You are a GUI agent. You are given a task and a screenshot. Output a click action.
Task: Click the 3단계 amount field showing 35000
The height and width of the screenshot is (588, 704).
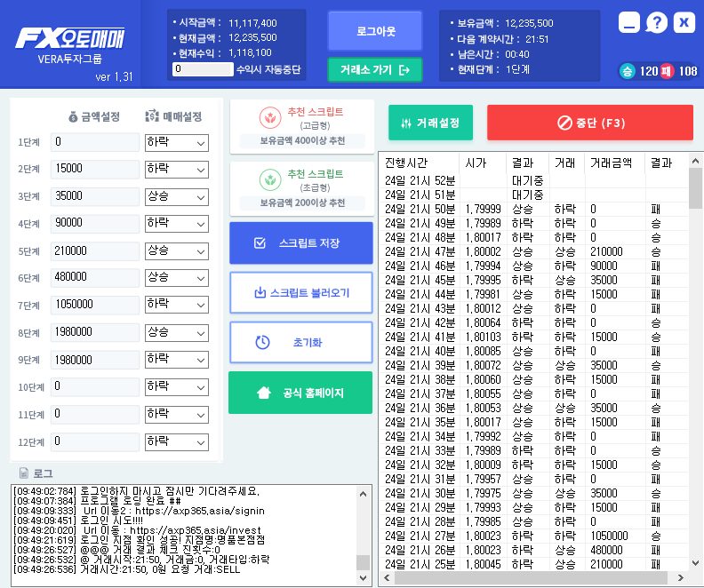95,196
